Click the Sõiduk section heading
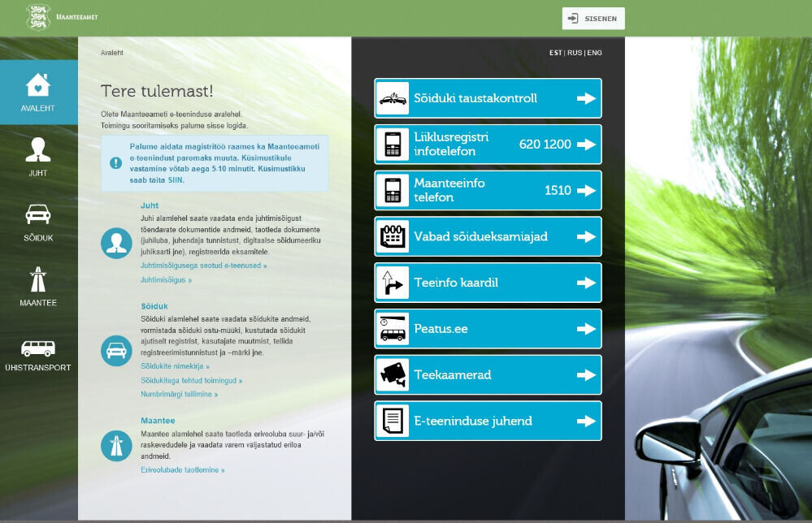The height and width of the screenshot is (523, 812). click(x=154, y=306)
